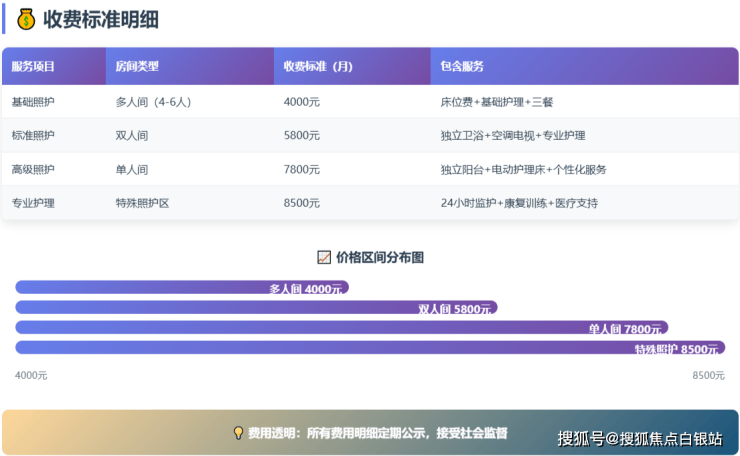
Task: Click the 24小时监护+康复训练+医疗支持 cell
Action: 519,203
